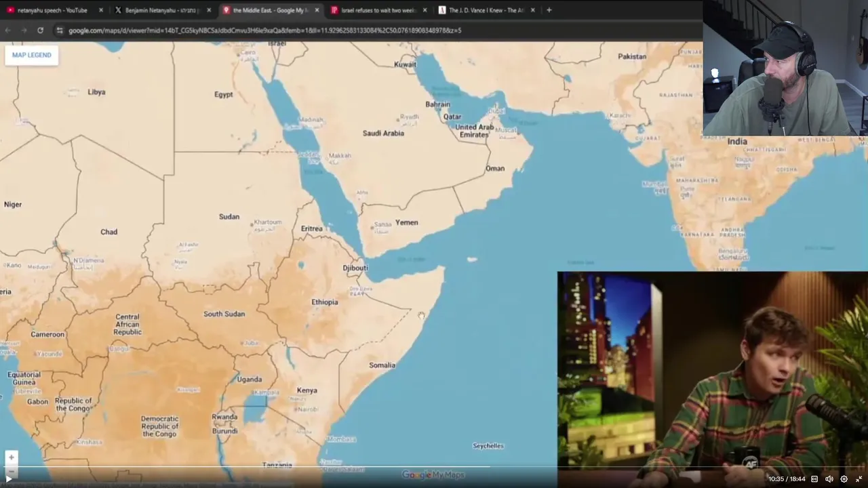Open video player settings gear
Viewport: 868px width, 488px height.
click(844, 479)
